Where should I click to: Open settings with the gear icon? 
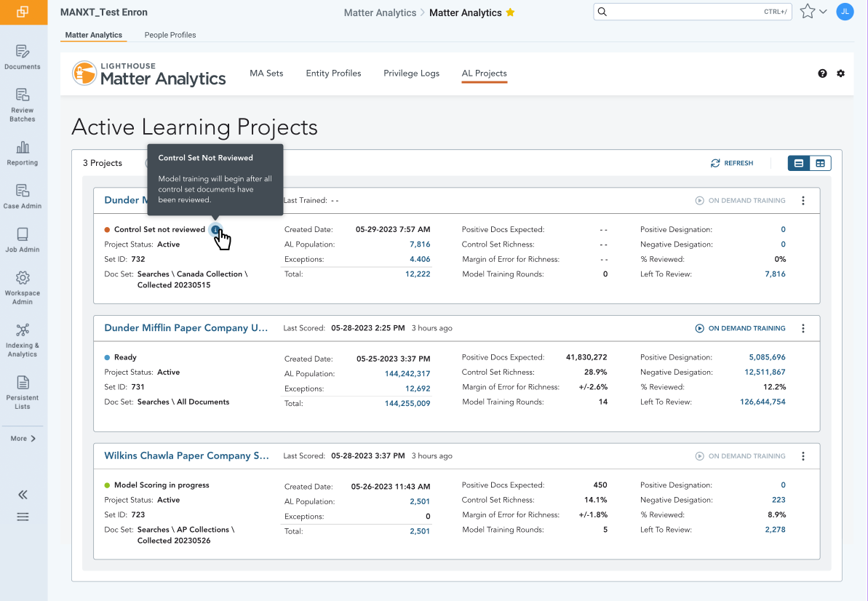[841, 73]
